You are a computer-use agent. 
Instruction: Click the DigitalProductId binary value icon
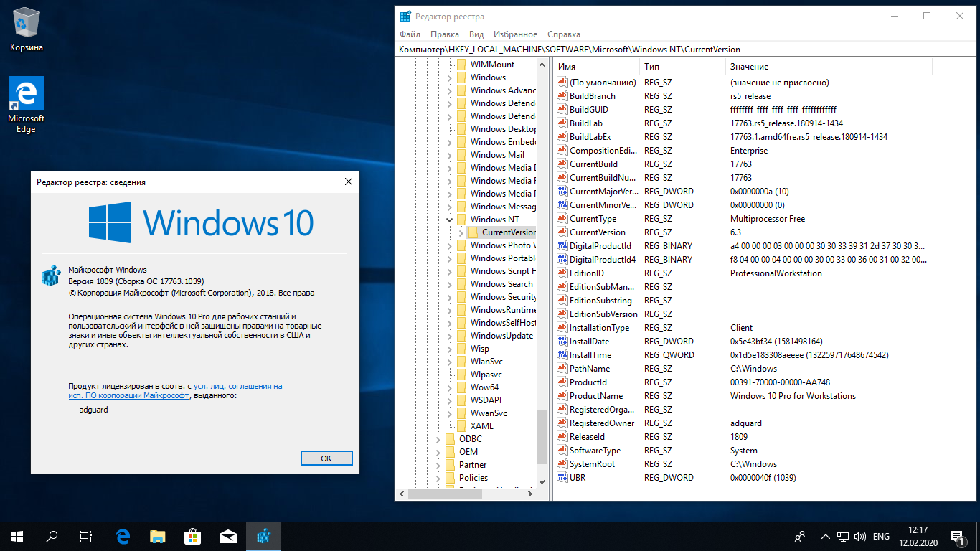pos(562,246)
